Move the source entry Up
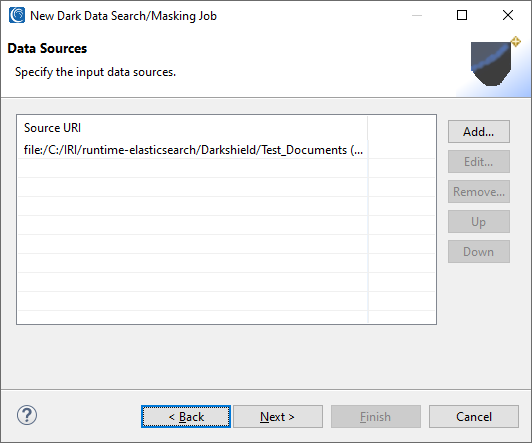The image size is (532, 443). pos(479,222)
